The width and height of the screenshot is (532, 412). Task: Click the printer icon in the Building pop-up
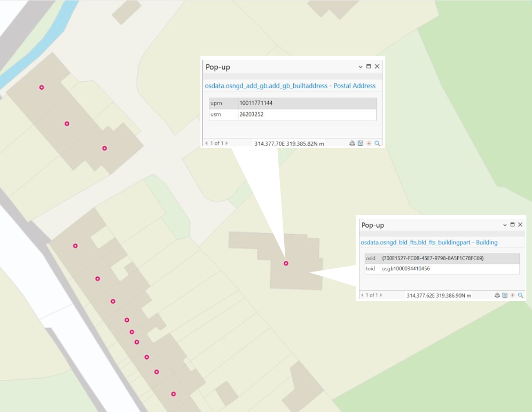tap(497, 295)
